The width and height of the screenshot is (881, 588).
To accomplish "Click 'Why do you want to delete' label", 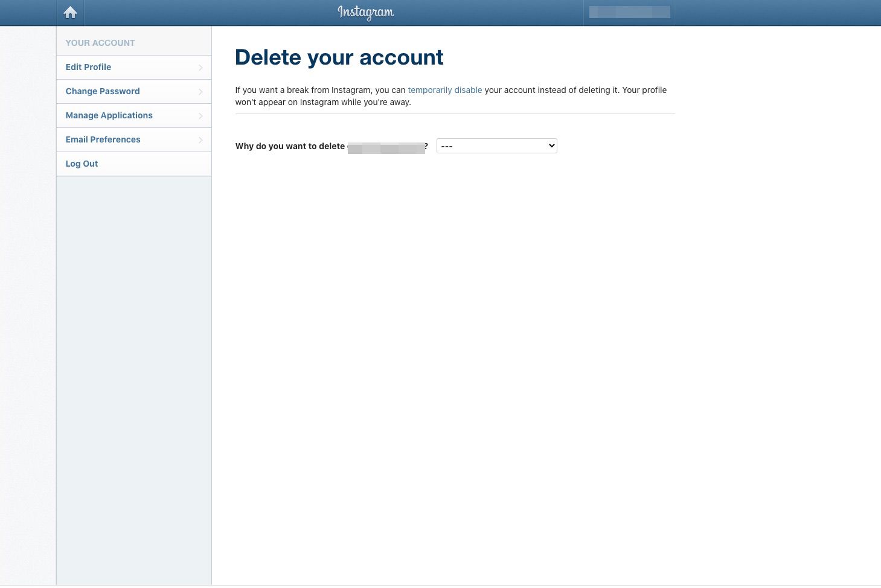I will 290,146.
